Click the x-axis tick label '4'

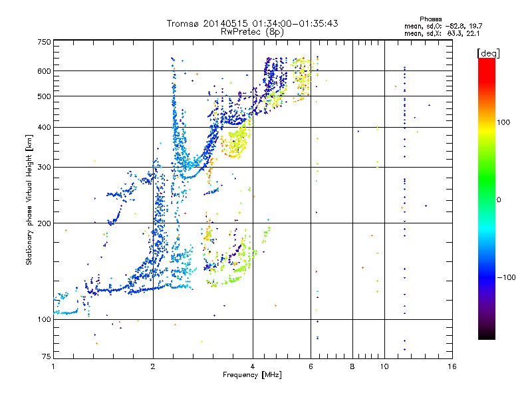(x=253, y=366)
